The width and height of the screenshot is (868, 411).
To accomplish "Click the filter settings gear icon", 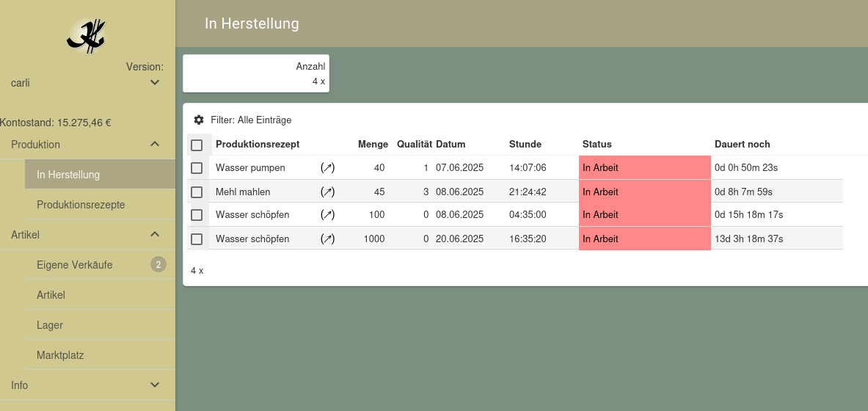I will tap(199, 120).
